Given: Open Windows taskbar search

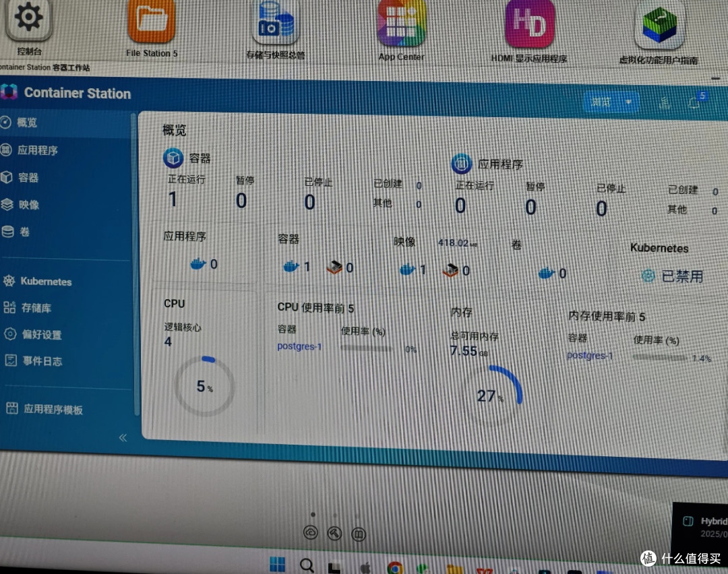Looking at the screenshot, I should point(307,565).
